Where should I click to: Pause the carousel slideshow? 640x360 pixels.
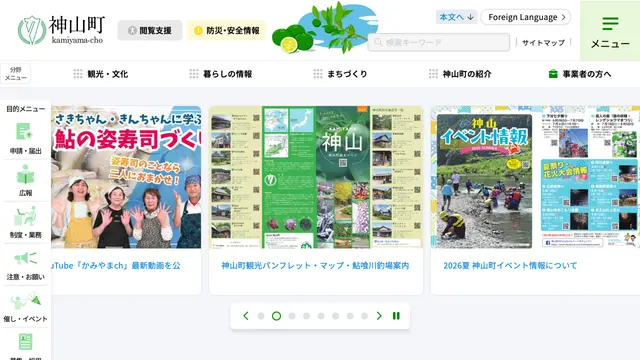point(396,316)
